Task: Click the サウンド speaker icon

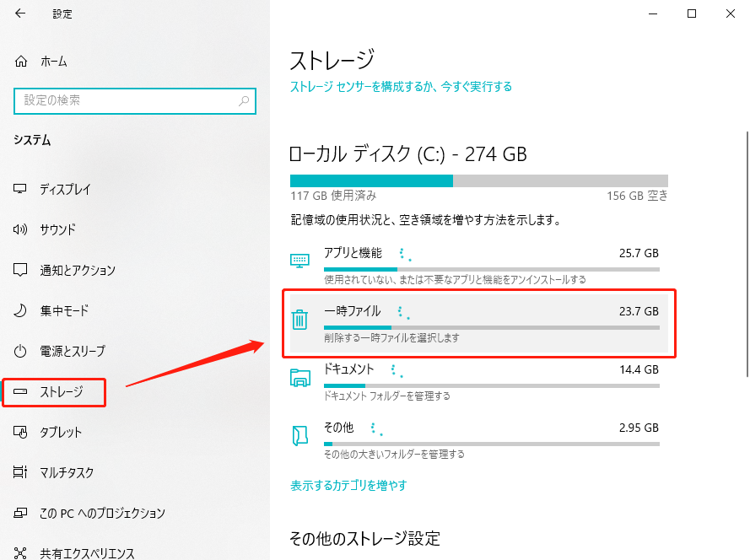Action: [x=20, y=229]
